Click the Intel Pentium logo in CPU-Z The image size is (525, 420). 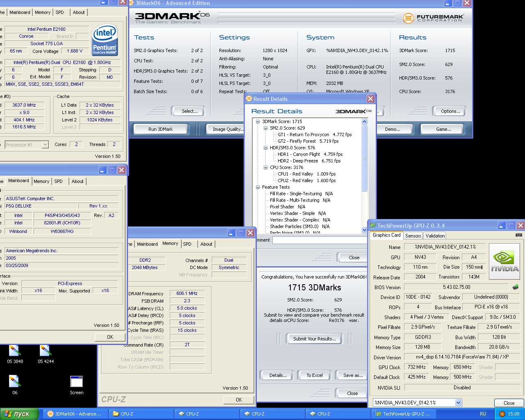pyautogui.click(x=105, y=39)
